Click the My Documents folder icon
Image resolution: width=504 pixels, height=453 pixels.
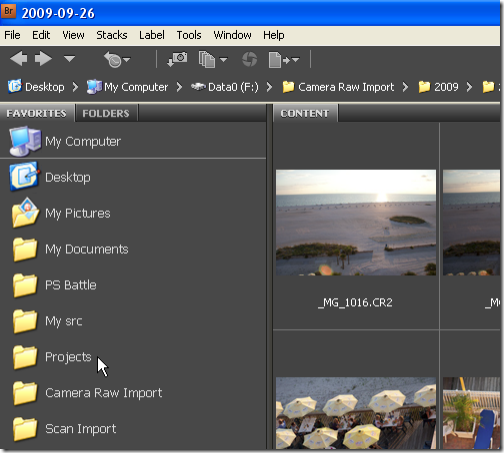click(x=25, y=249)
